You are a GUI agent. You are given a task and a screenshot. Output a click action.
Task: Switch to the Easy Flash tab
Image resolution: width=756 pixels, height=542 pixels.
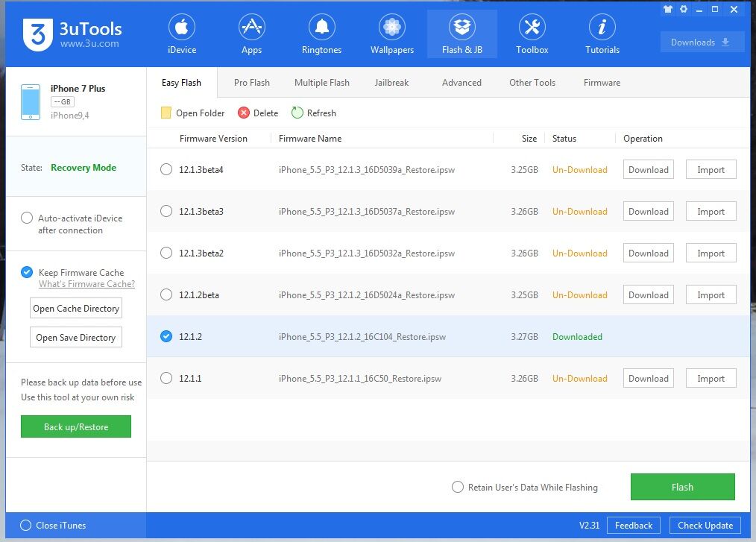point(182,83)
